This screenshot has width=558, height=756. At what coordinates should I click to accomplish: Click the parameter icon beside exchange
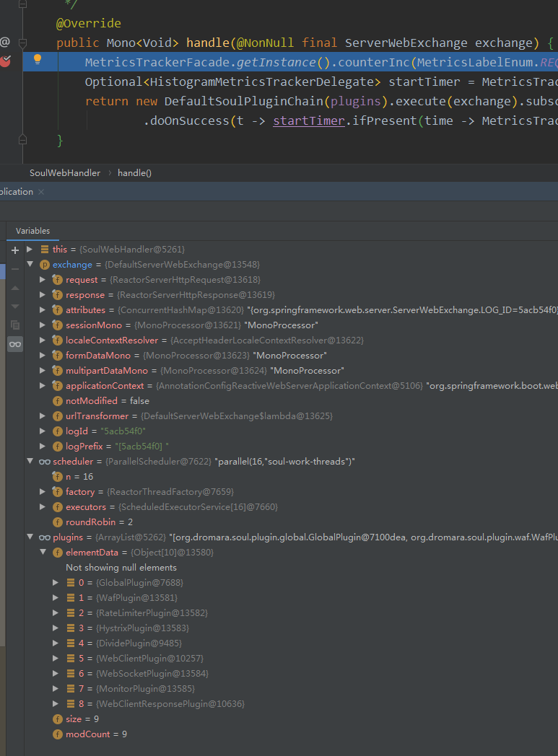[x=44, y=264]
